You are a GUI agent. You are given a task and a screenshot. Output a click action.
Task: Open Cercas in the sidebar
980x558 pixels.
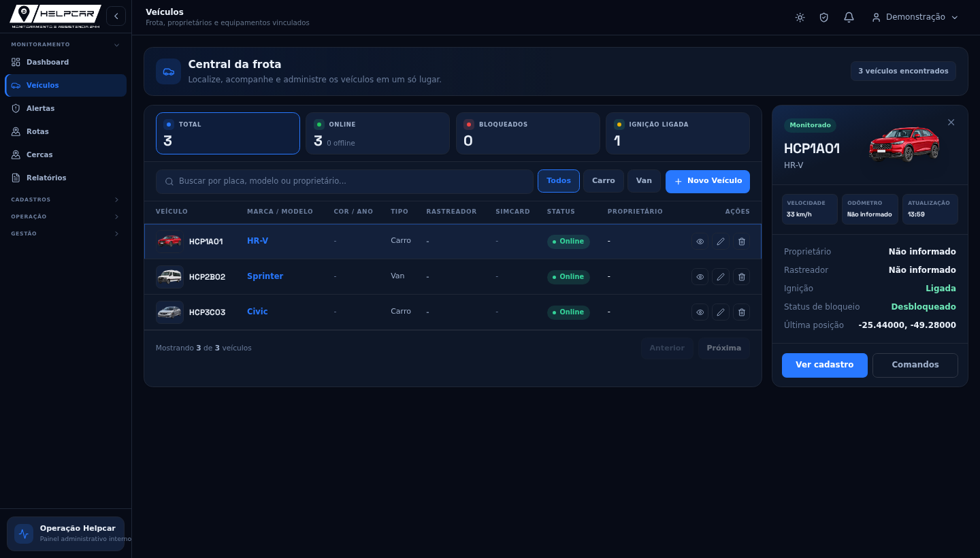65,155
